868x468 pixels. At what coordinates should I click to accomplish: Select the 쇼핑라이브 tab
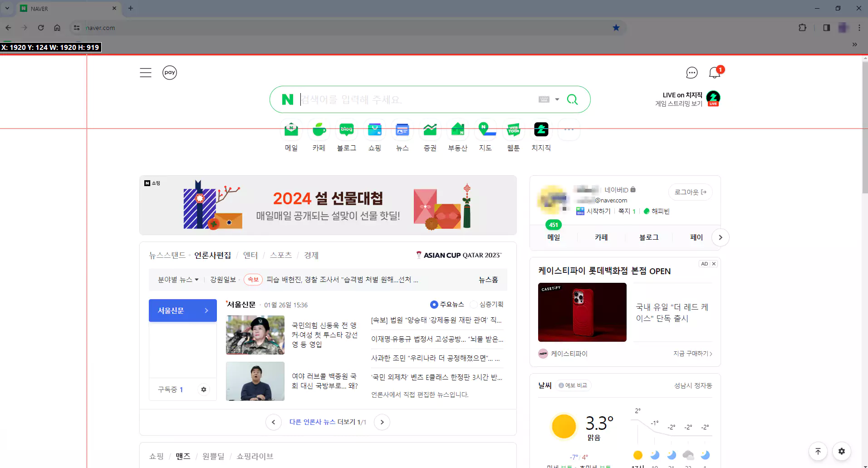click(255, 456)
